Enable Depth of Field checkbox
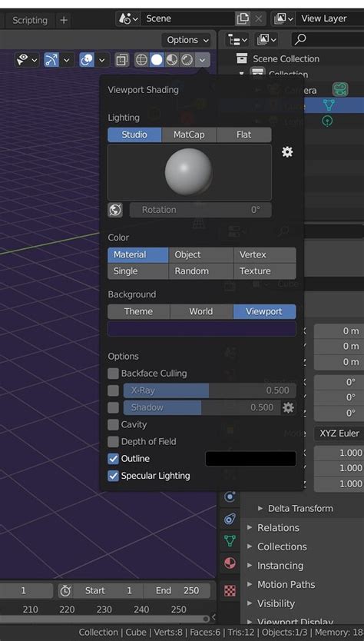The height and width of the screenshot is (641, 364). pyautogui.click(x=113, y=441)
